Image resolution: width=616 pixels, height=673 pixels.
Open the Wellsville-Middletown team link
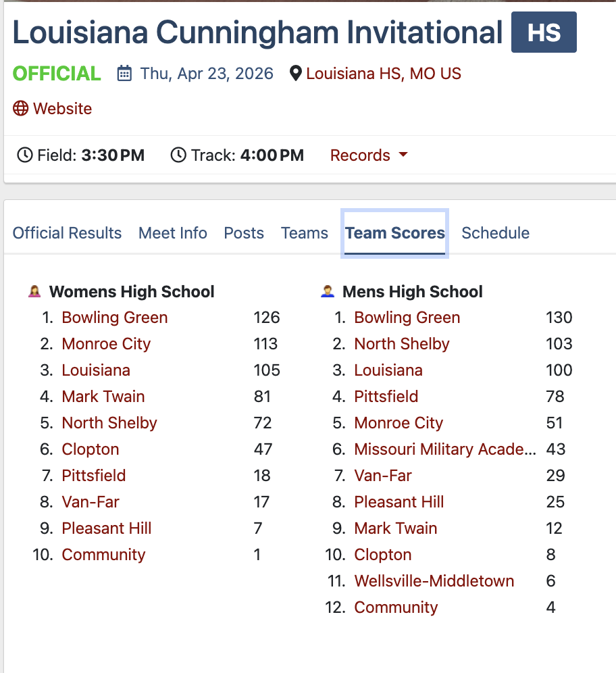coord(434,581)
